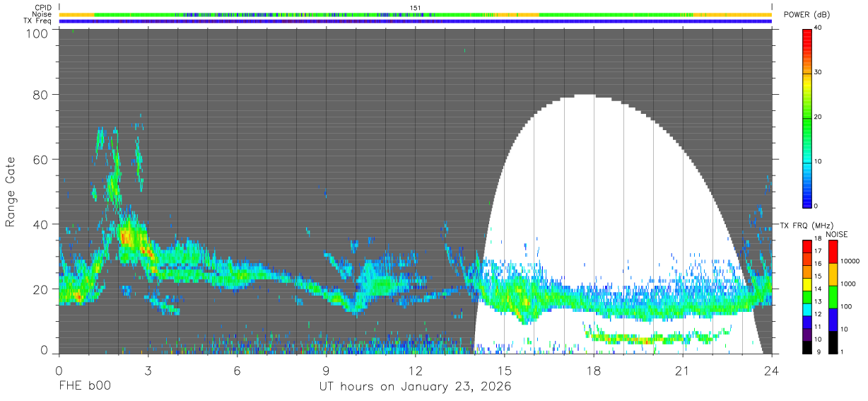Click the Noise color strip above the plot
Screen dimensions: 868x401
[415, 14]
